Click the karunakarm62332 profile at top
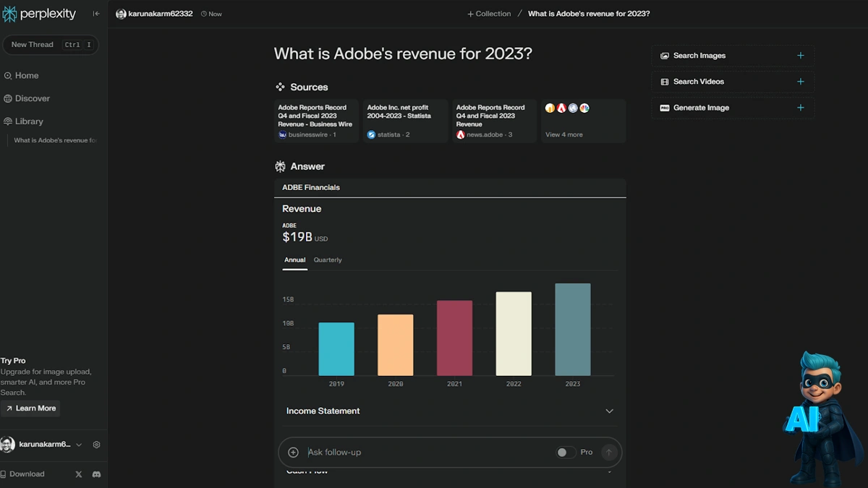The height and width of the screenshot is (488, 868). pos(154,14)
